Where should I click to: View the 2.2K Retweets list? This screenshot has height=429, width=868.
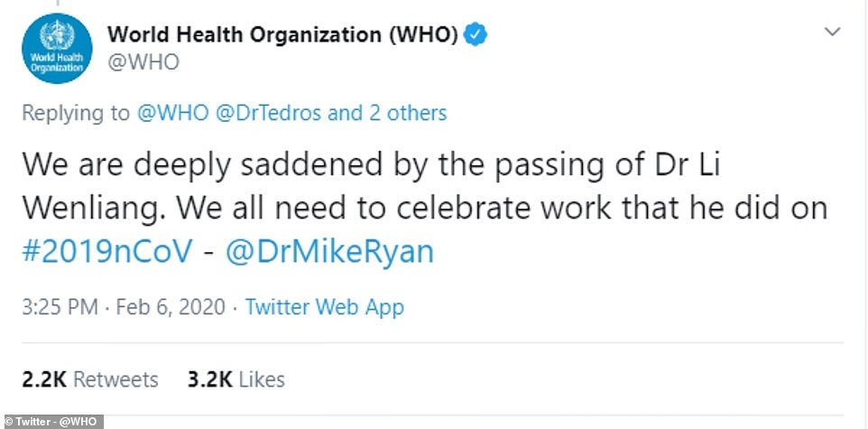click(88, 379)
